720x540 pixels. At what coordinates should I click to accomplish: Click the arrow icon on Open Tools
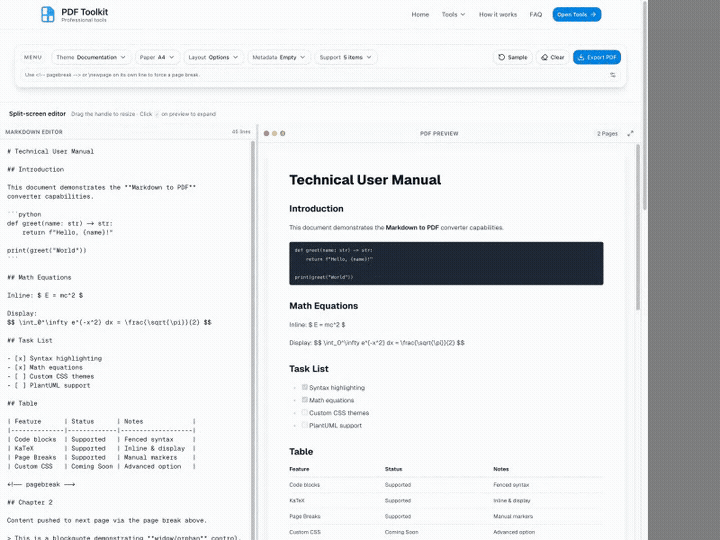593,14
